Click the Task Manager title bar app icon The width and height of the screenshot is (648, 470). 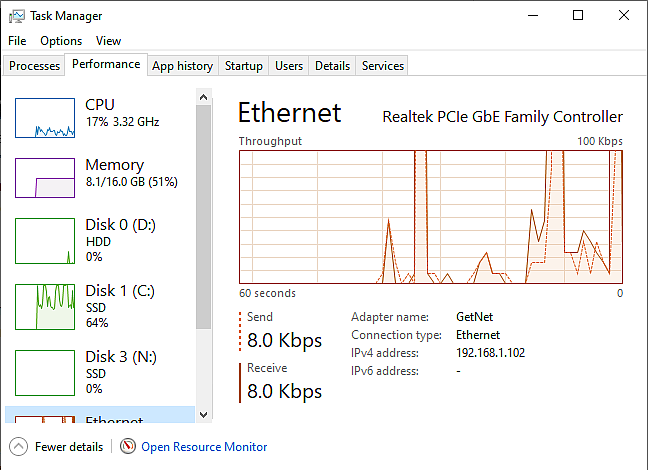pos(17,16)
